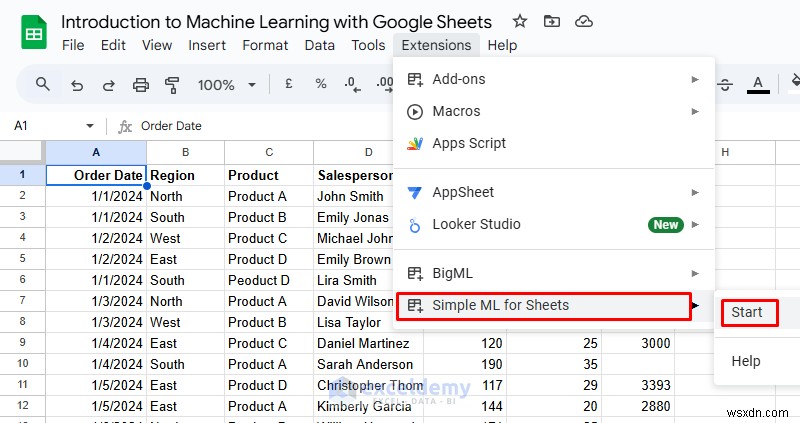Select column C header
Viewport: 800px width, 423px height.
[x=269, y=152]
